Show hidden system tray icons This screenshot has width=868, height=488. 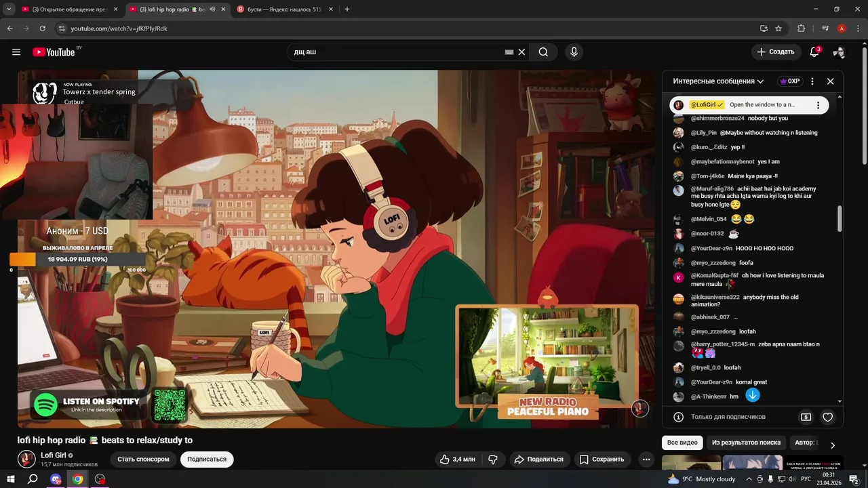(x=749, y=479)
